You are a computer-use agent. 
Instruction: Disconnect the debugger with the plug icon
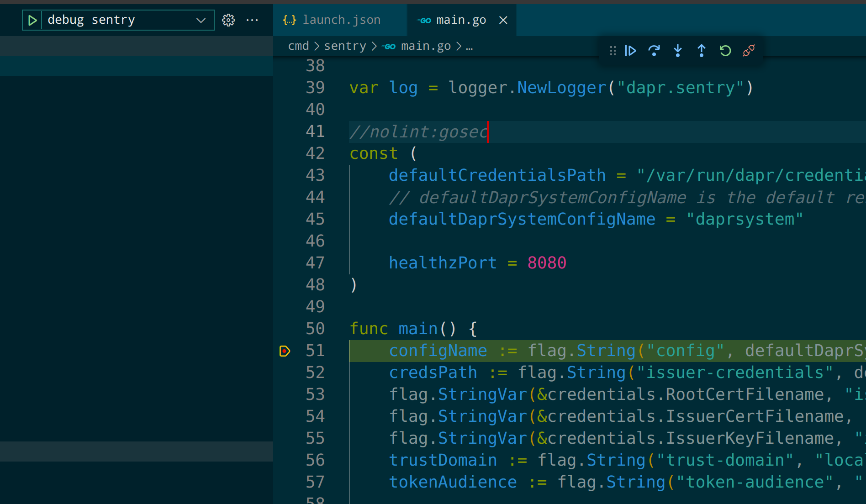pyautogui.click(x=749, y=51)
